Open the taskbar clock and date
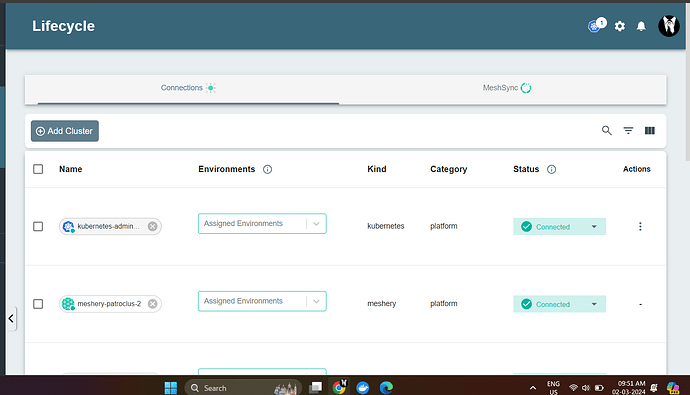The width and height of the screenshot is (690, 395). tap(628, 388)
